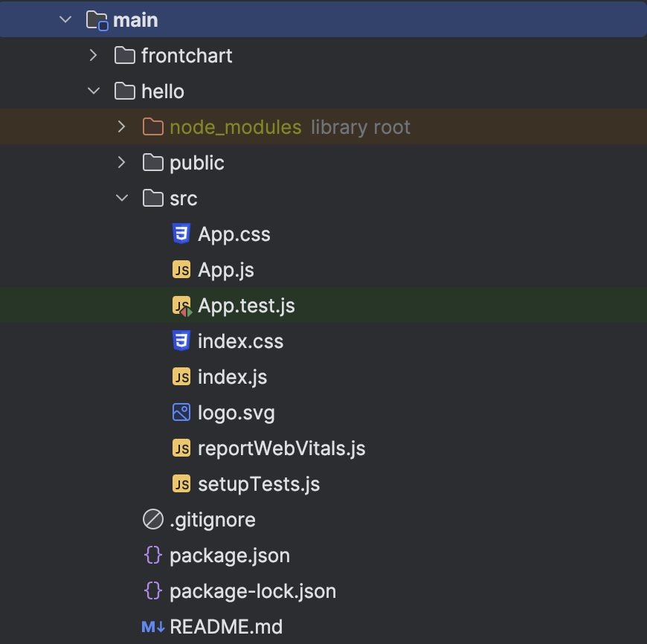This screenshot has width=647, height=644.
Task: Click the CSS icon beside App.css
Action: pos(181,234)
